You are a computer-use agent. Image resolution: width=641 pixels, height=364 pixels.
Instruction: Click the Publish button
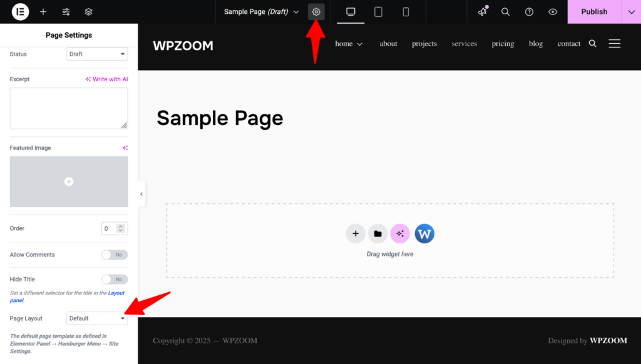(593, 12)
